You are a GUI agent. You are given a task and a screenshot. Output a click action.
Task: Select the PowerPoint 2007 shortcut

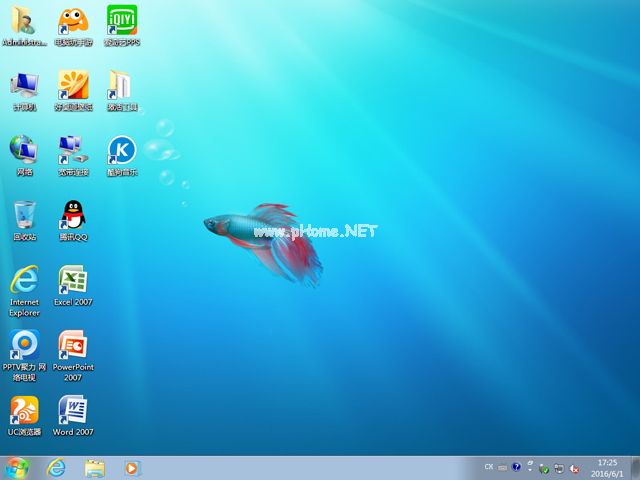coord(73,344)
